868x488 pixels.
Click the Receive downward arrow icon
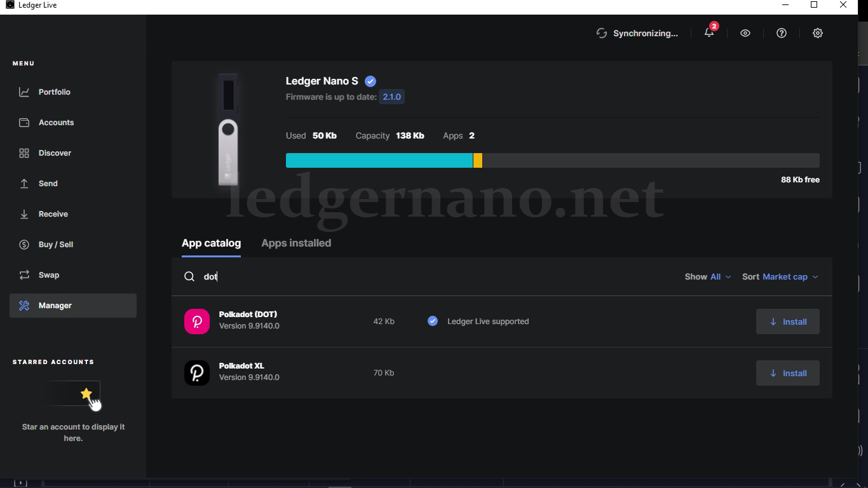24,214
